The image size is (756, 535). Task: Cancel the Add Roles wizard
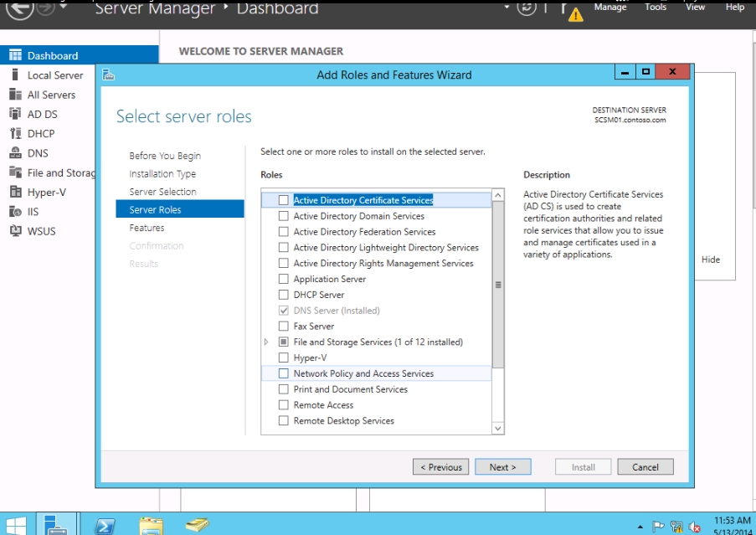(x=645, y=467)
